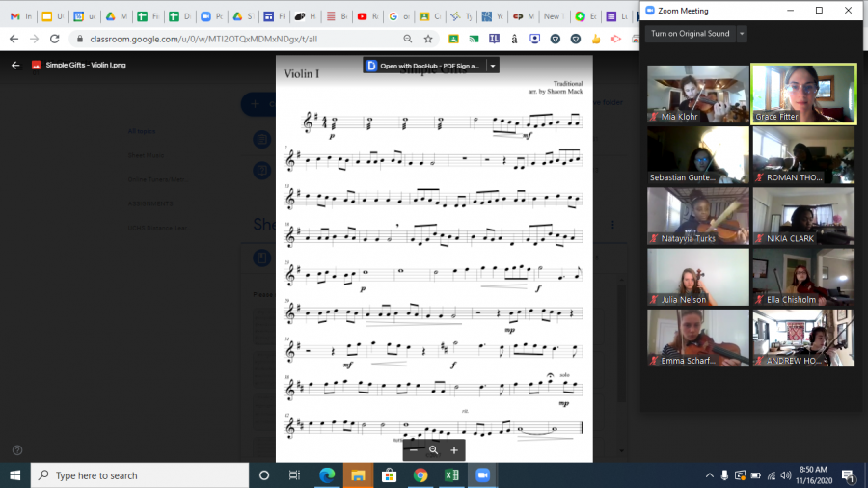The height and width of the screenshot is (488, 868).
Task: Switch to the Gmail tab
Action: pos(21,16)
